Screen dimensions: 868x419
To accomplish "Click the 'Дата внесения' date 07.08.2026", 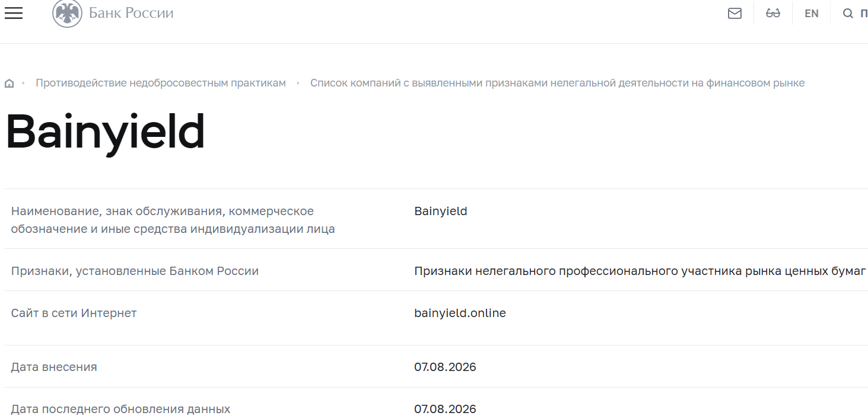I will (445, 367).
